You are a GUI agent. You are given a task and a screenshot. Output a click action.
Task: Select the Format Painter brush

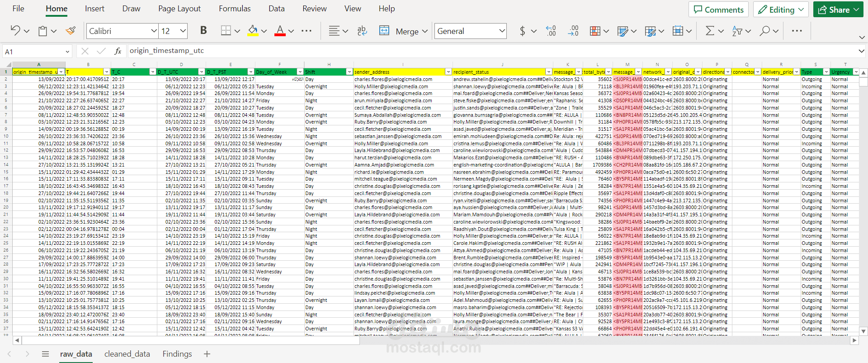pos(71,31)
